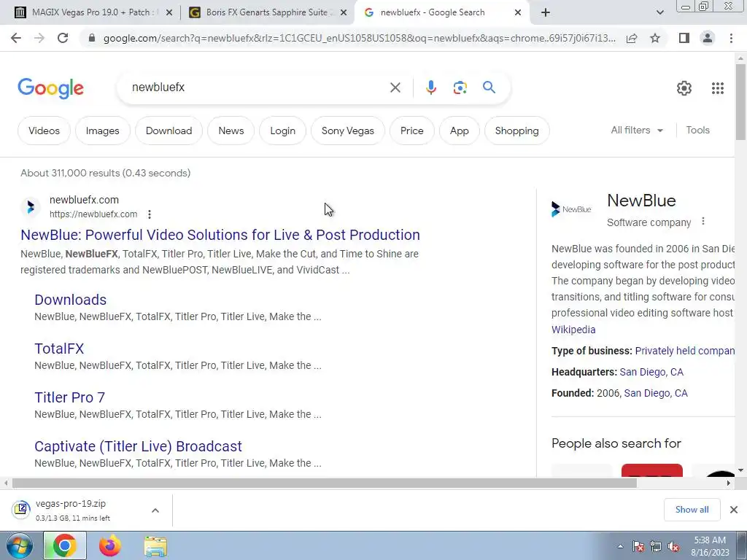This screenshot has width=747, height=560.
Task: Show hidden system tray icons
Action: point(620,547)
